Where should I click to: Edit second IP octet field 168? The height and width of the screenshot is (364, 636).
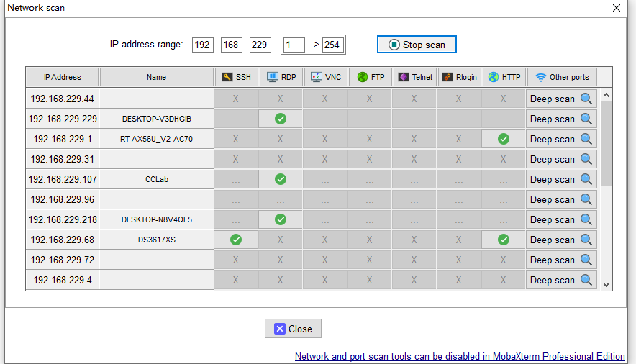click(231, 45)
